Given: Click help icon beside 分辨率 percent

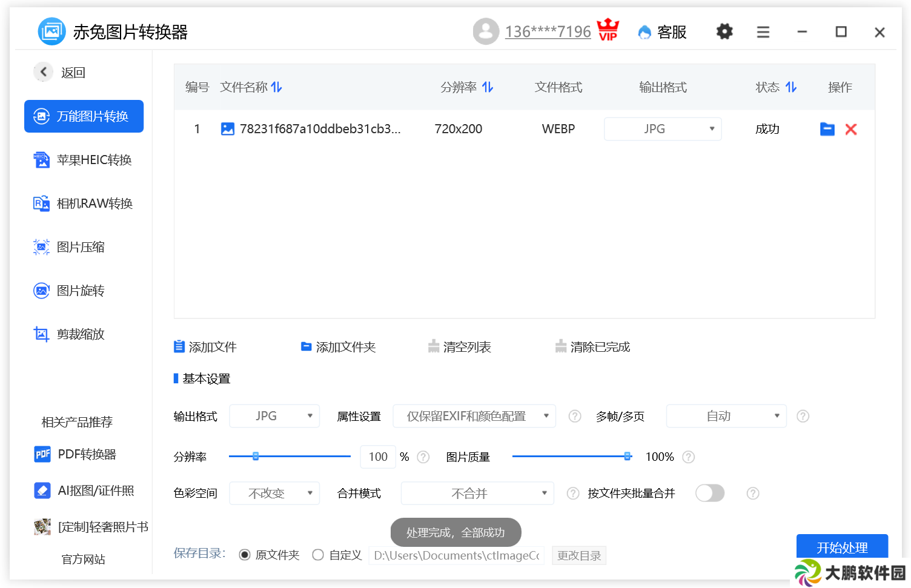Looking at the screenshot, I should coord(423,457).
